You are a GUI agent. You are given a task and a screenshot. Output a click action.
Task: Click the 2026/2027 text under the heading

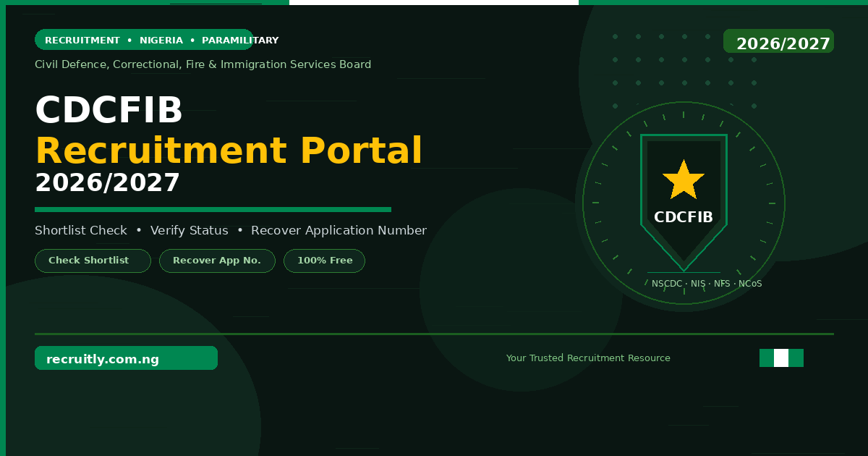(107, 182)
